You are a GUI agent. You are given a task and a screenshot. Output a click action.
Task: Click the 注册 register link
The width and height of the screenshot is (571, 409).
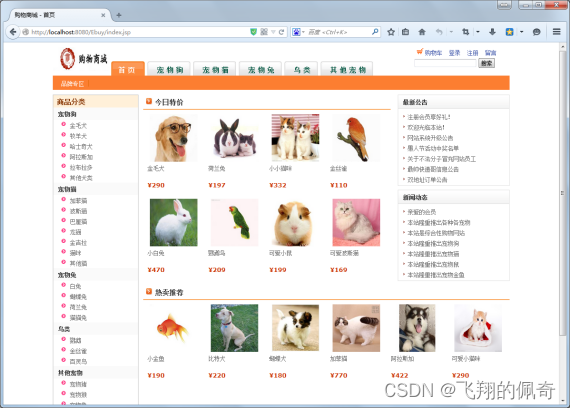(472, 53)
